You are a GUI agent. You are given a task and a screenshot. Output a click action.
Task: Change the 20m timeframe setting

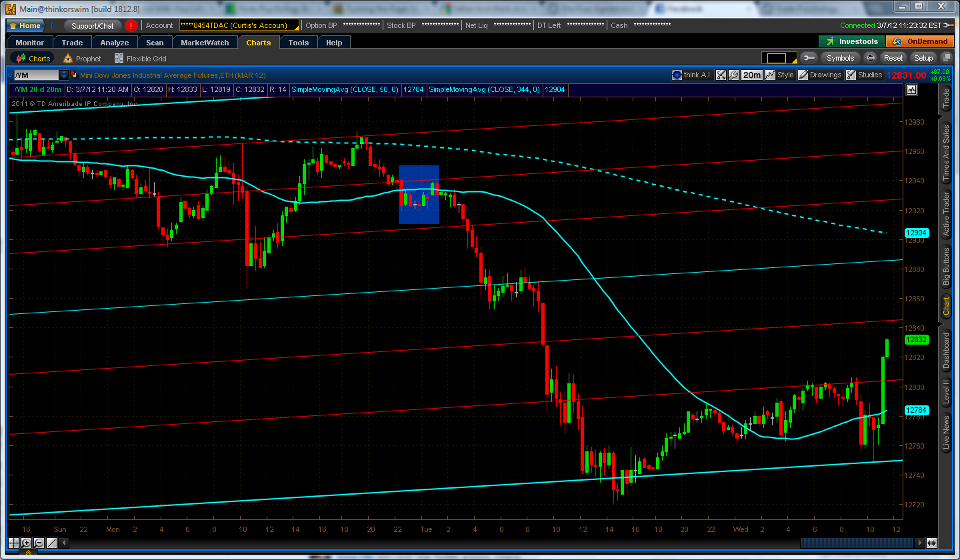point(752,75)
